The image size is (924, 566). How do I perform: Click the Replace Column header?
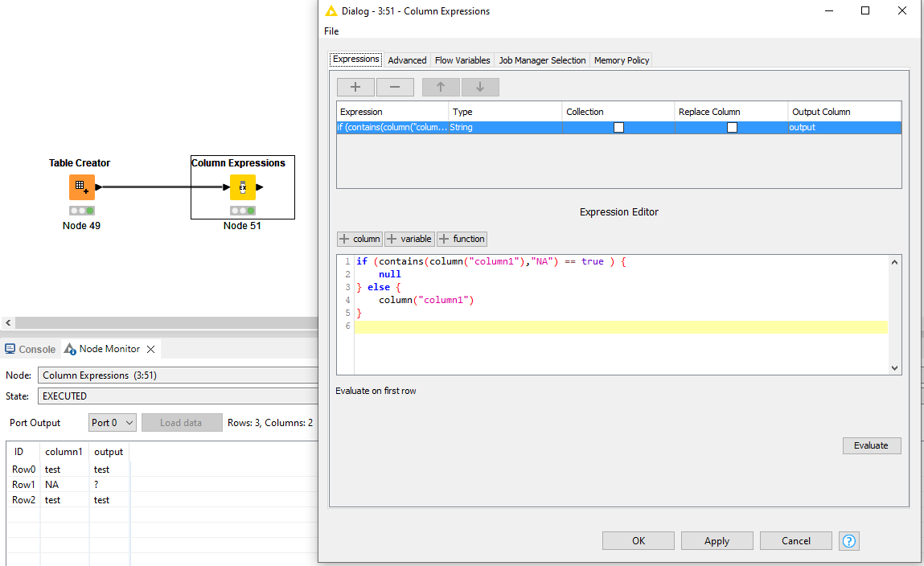[731, 112]
